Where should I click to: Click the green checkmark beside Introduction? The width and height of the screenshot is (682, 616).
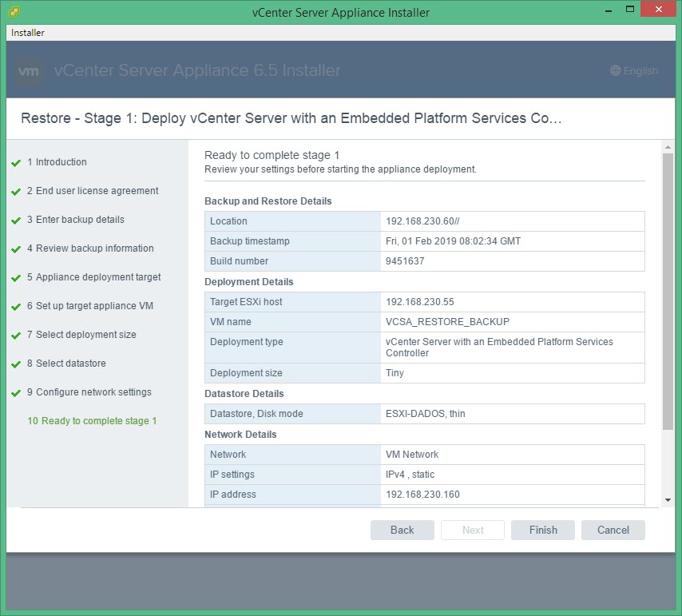click(x=16, y=163)
